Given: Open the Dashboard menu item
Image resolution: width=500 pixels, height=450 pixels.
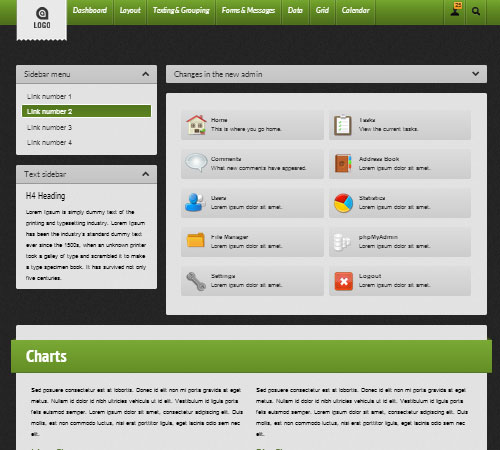Looking at the screenshot, I should tap(90, 10).
